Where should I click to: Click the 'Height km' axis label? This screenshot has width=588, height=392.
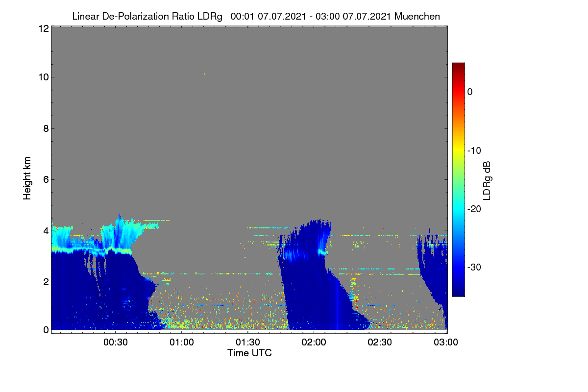(27, 179)
